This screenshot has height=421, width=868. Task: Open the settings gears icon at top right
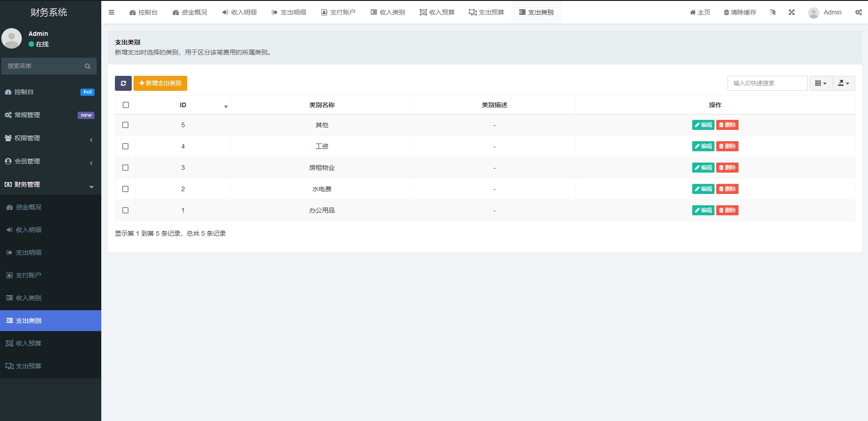pos(858,12)
